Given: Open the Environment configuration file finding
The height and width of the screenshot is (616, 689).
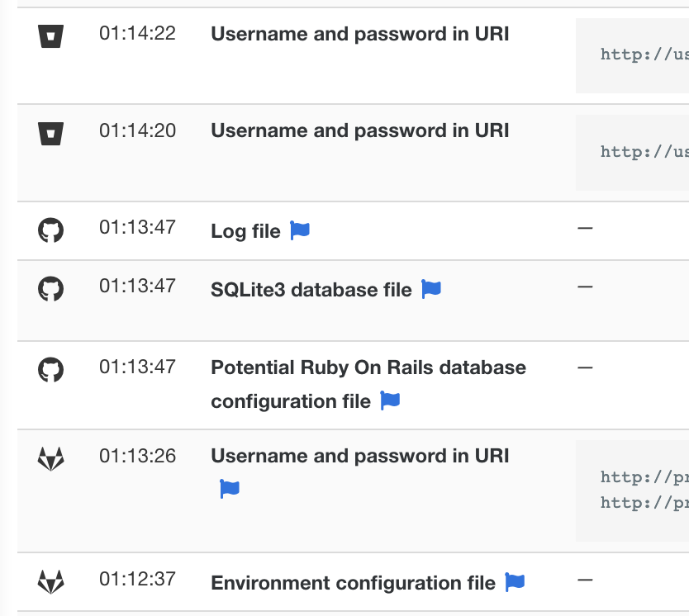Looking at the screenshot, I should (x=353, y=583).
